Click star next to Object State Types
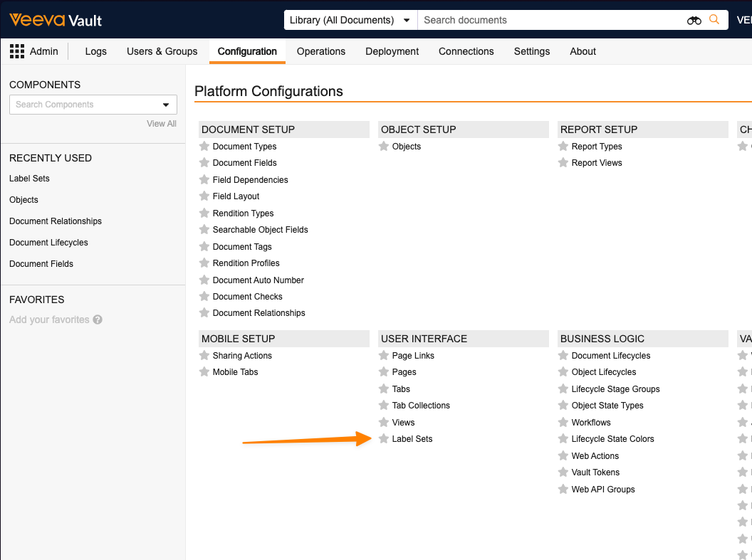The height and width of the screenshot is (560, 752). pos(563,406)
